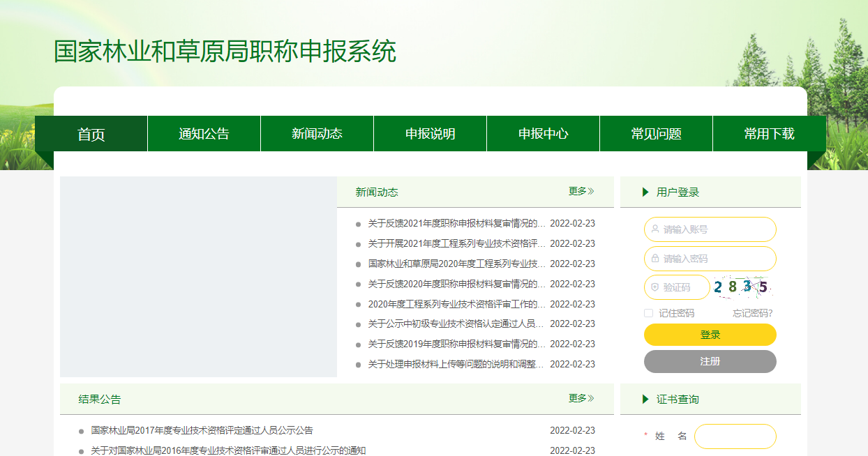
Task: Click the triangle icon beside 证书查询
Action: [645, 400]
